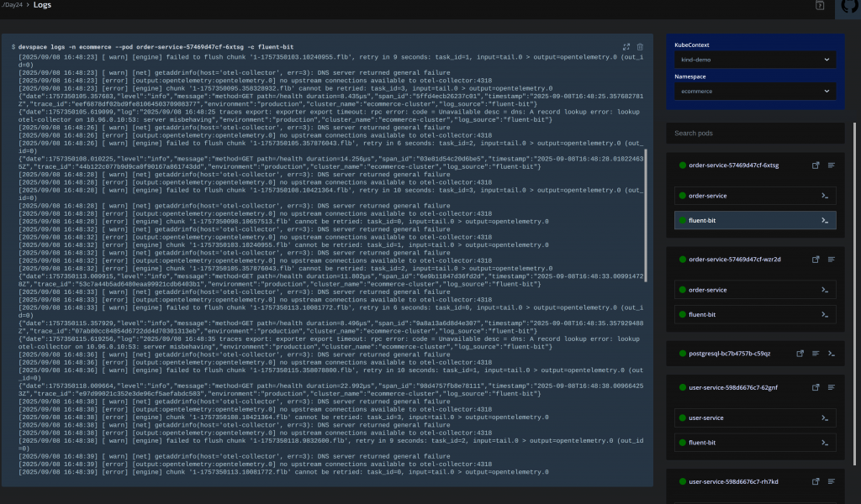Open postgresql-bc7b4757b-c59qz pod in new window

pos(800,354)
